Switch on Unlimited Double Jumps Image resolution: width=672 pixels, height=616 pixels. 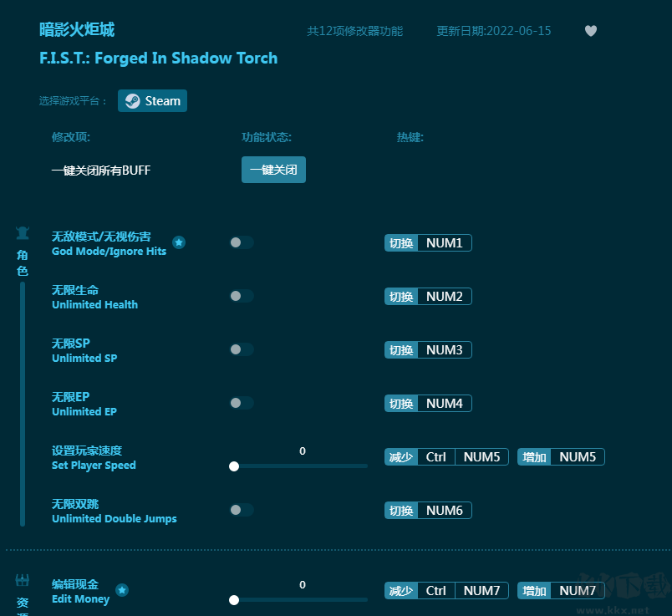click(x=241, y=510)
